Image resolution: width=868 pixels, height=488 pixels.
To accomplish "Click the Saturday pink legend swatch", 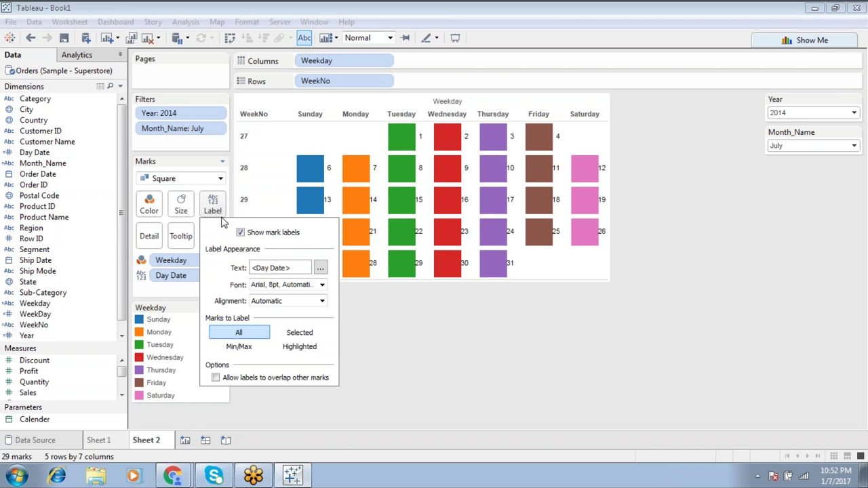I will pyautogui.click(x=139, y=395).
